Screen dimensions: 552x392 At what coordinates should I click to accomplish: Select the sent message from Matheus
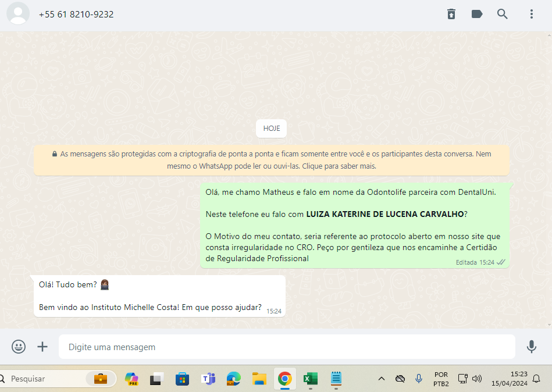[x=354, y=225]
